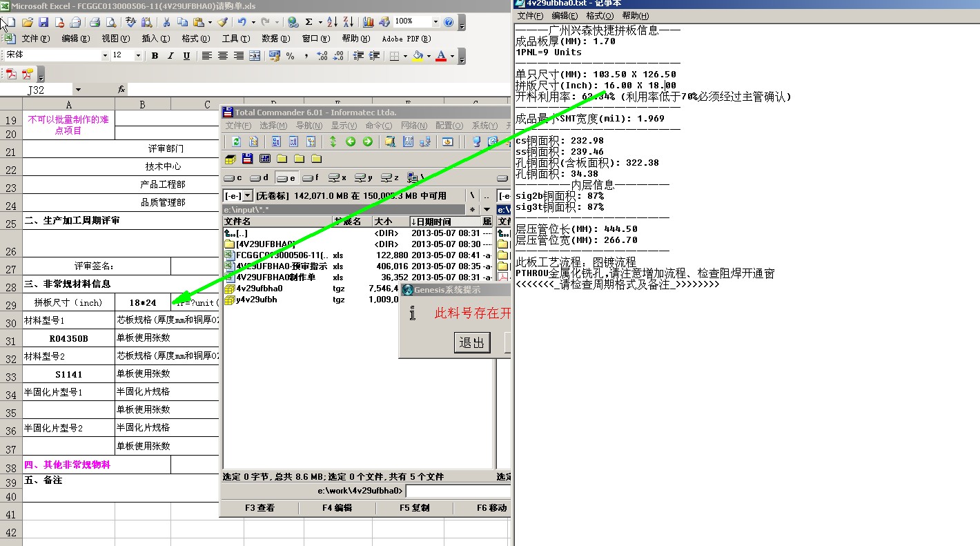This screenshot has height=546, width=980.
Task: Open the zoom 100% dropdown
Action: (x=435, y=22)
